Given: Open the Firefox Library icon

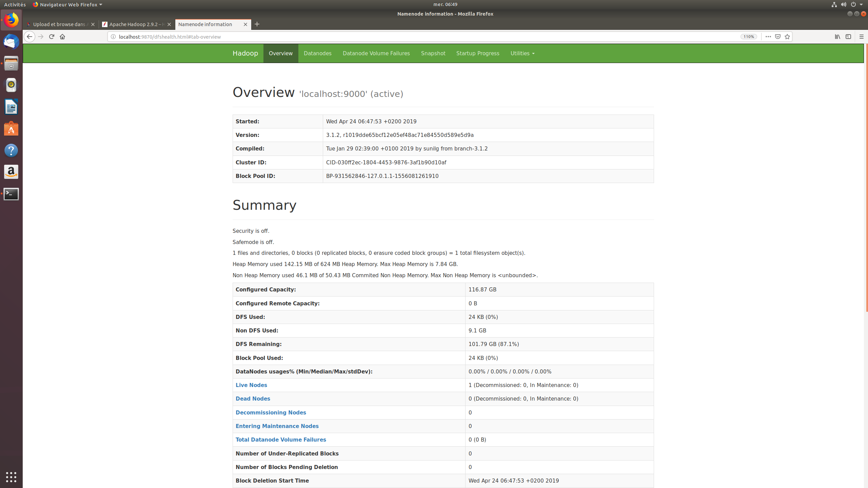Looking at the screenshot, I should click(837, 37).
